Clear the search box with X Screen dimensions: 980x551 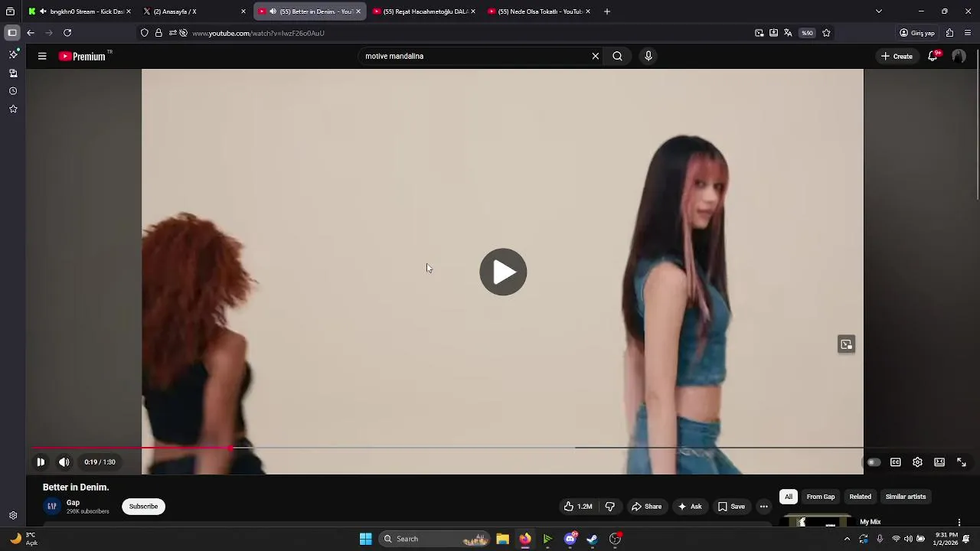pos(595,56)
